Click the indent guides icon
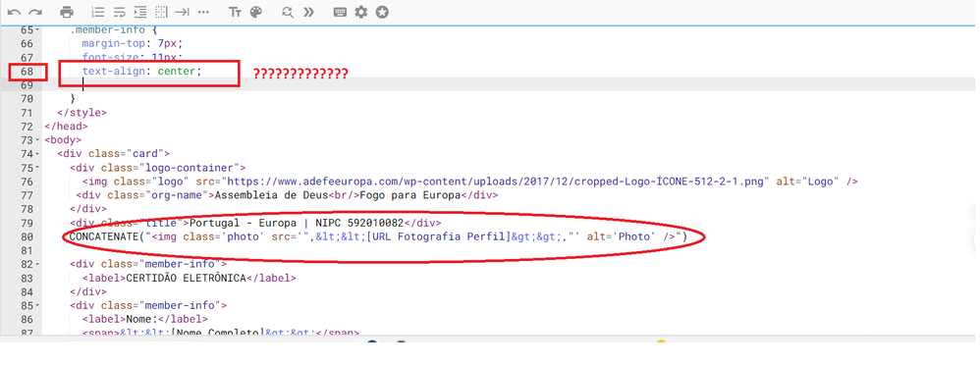980x365 pixels. pyautogui.click(x=140, y=12)
